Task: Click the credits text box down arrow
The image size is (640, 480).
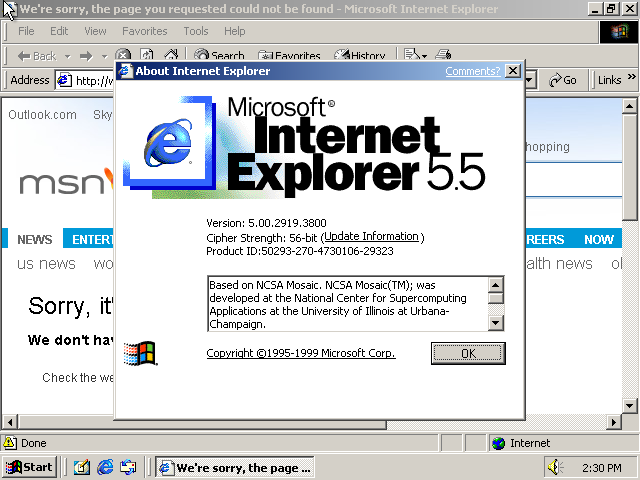Action: tap(496, 323)
